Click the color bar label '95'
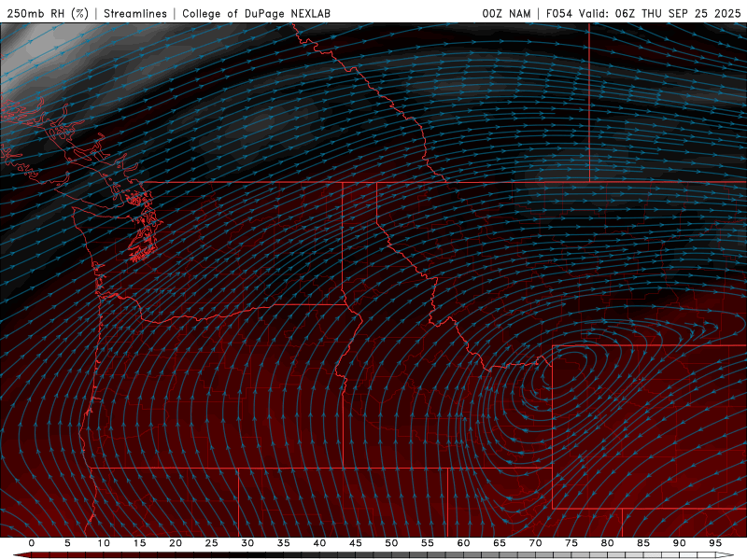The height and width of the screenshot is (560, 747). 715,543
